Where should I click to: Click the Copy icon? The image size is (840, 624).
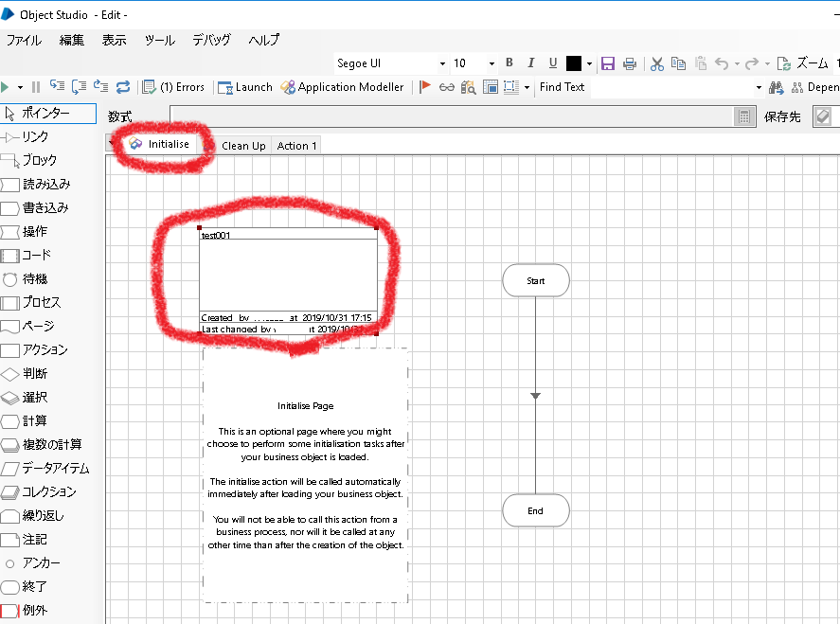point(678,63)
